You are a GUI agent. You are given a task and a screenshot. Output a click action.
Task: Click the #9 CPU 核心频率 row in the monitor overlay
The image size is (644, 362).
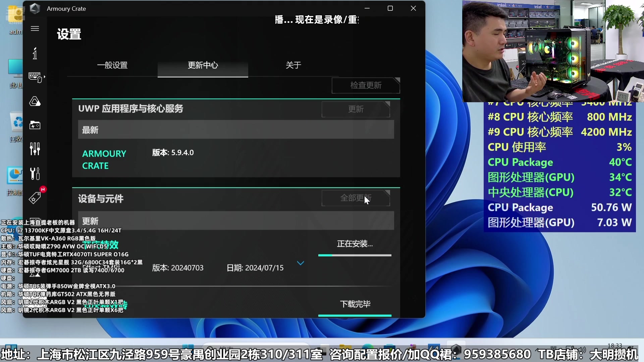pos(560,132)
